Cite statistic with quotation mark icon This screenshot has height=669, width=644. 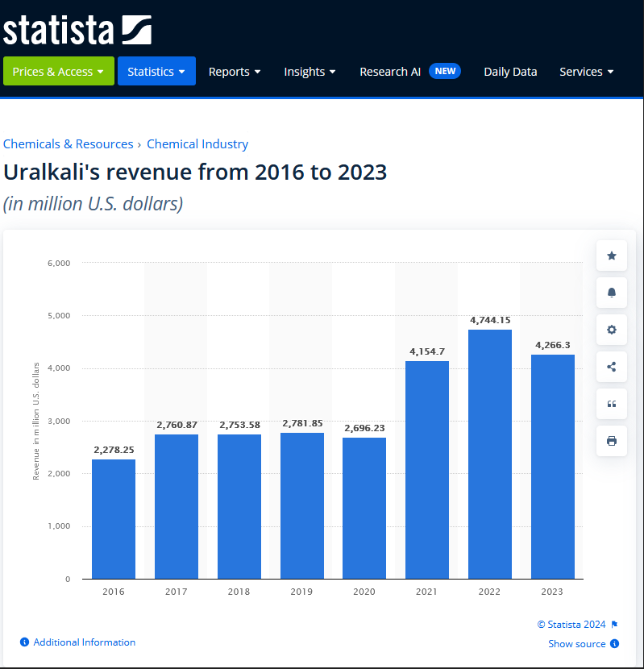pyautogui.click(x=612, y=404)
